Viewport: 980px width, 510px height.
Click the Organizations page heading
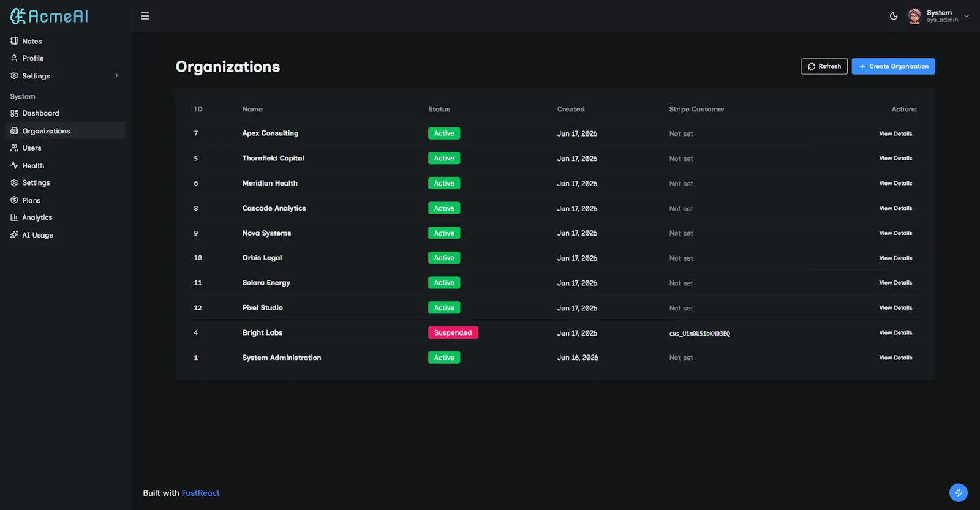(228, 67)
